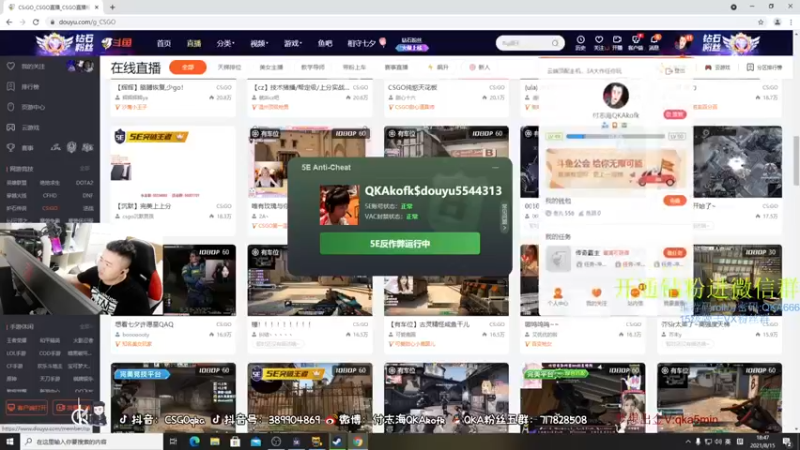The height and width of the screenshot is (450, 800).
Task: Expand the 5E Anti-Cheat side handle
Action: pos(505,217)
